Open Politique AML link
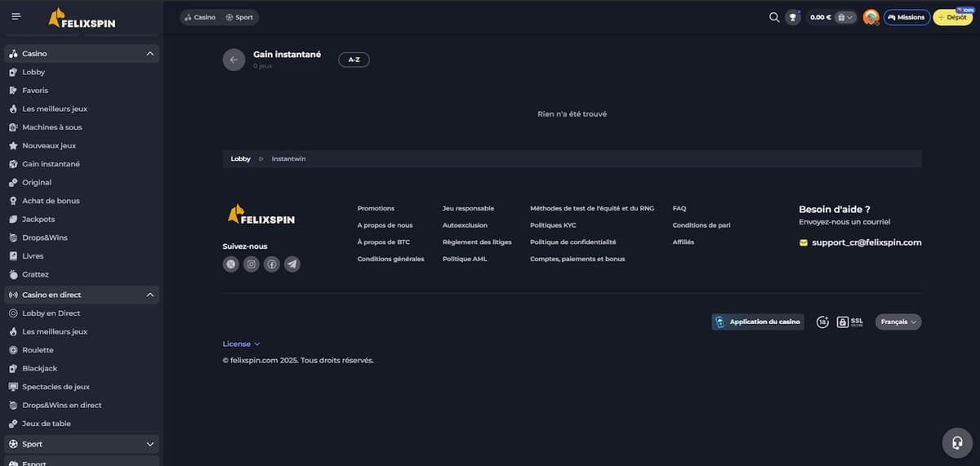The width and height of the screenshot is (980, 466). (x=465, y=260)
